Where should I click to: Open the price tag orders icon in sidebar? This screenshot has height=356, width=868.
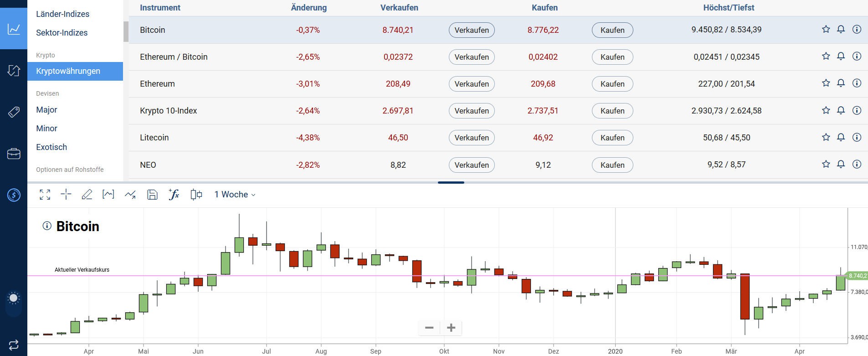(14, 112)
